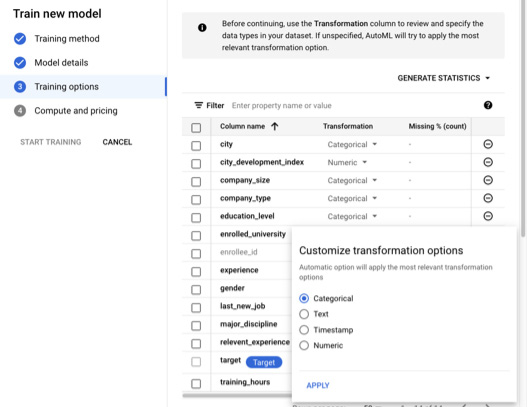Check the education_level row checkbox
Image resolution: width=527 pixels, height=407 pixels.
tap(196, 218)
